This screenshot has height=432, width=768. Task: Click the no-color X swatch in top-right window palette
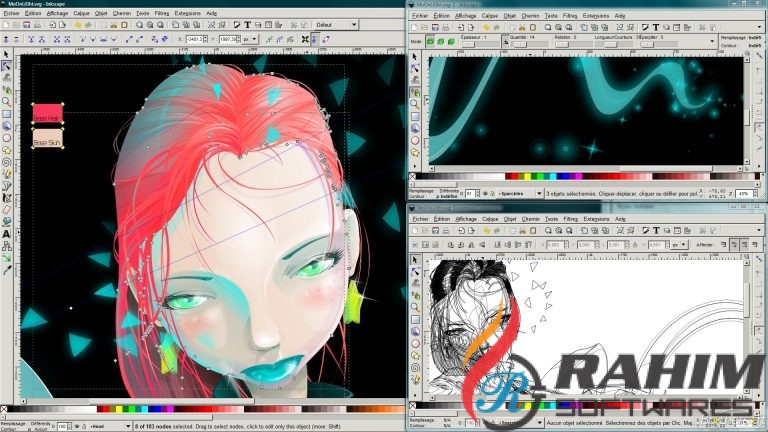tap(412, 176)
